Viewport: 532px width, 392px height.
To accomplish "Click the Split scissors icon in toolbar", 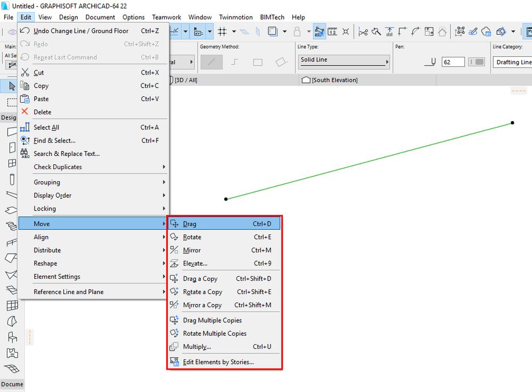I will coord(363,32).
